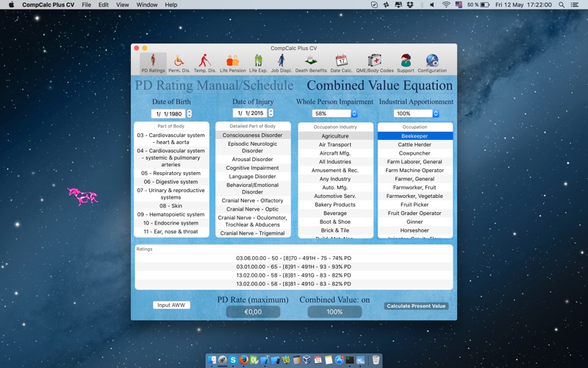Select Cranial Nerve - Optic row
The image size is (588, 368).
point(253,209)
